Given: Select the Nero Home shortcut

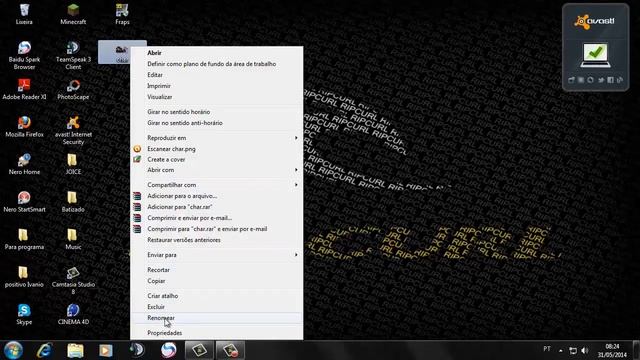Looking at the screenshot, I should (24, 164).
